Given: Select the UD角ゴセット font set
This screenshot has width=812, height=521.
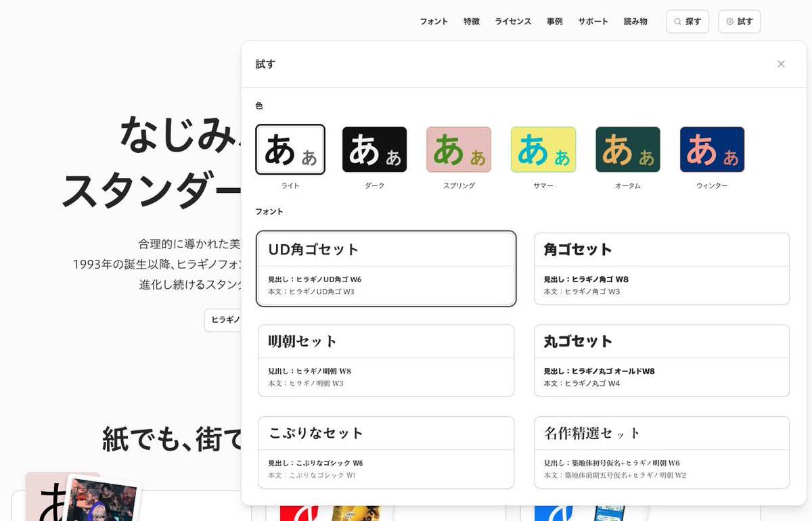Looking at the screenshot, I should click(386, 269).
